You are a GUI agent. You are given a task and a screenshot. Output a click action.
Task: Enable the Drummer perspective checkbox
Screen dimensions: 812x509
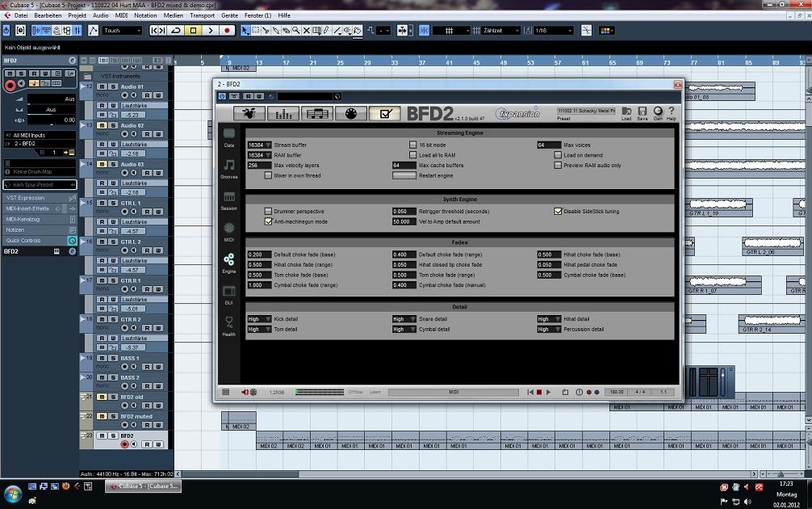268,212
